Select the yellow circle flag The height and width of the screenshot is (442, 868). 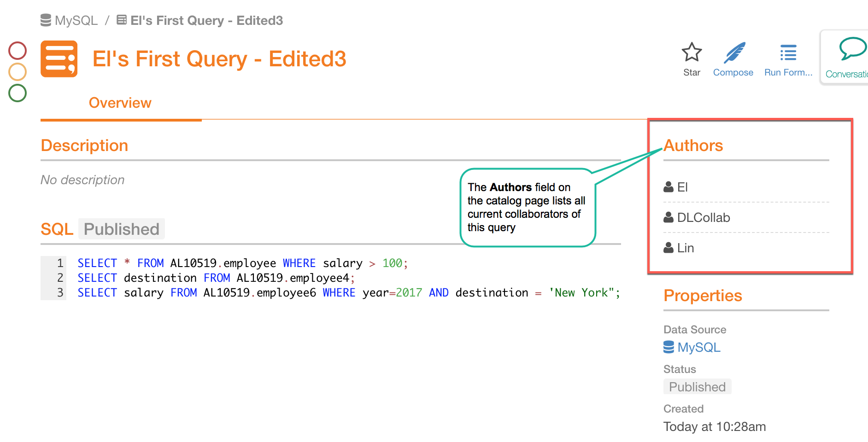click(x=18, y=72)
